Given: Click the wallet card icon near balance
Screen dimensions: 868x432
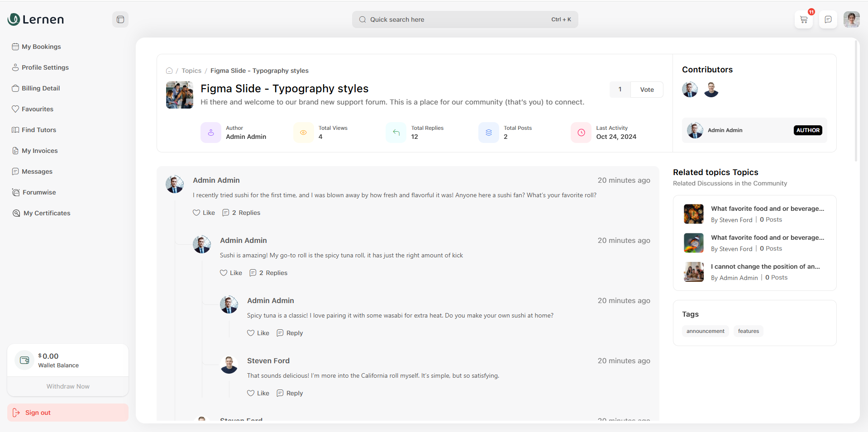Looking at the screenshot, I should (x=24, y=360).
